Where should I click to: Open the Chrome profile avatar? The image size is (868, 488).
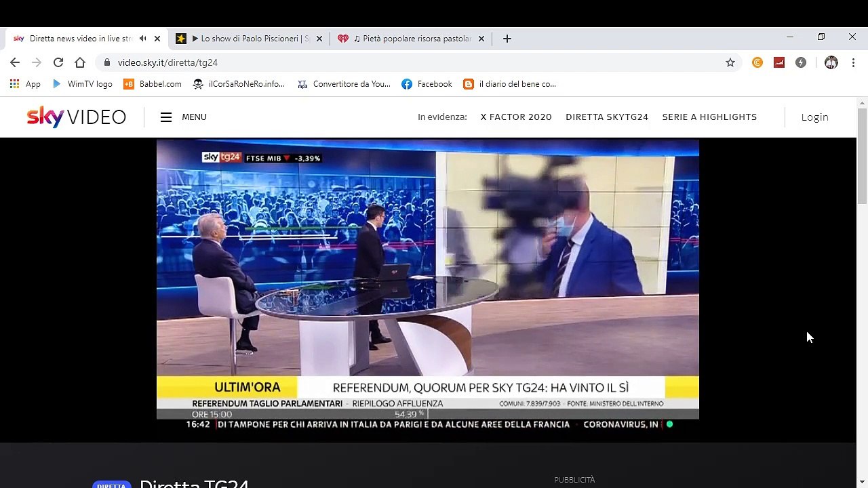pos(831,62)
